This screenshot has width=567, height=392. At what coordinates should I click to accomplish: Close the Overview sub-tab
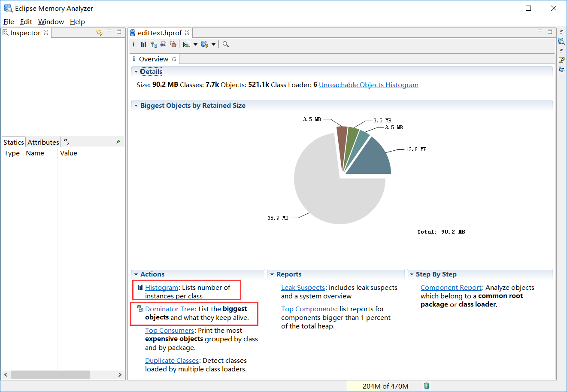174,59
